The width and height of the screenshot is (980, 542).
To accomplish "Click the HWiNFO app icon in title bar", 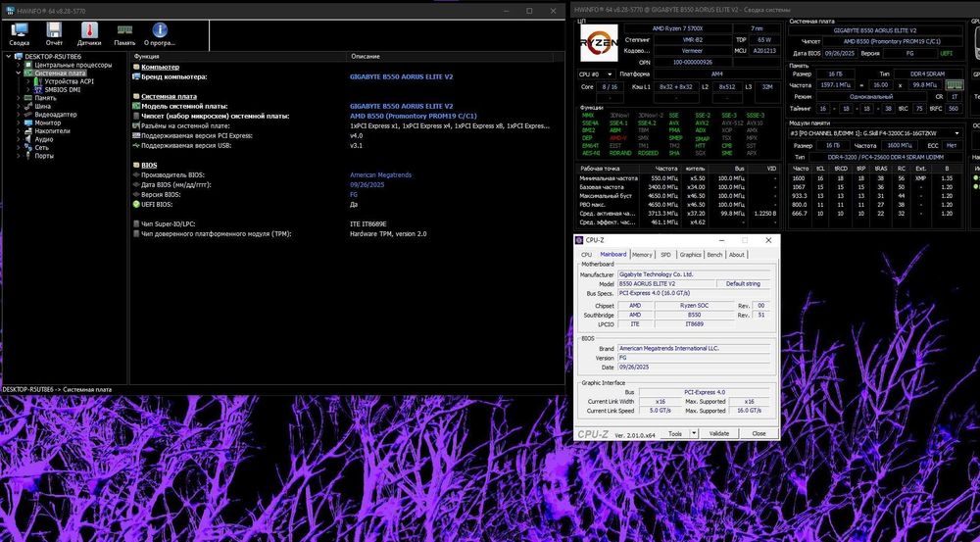I will (10, 11).
